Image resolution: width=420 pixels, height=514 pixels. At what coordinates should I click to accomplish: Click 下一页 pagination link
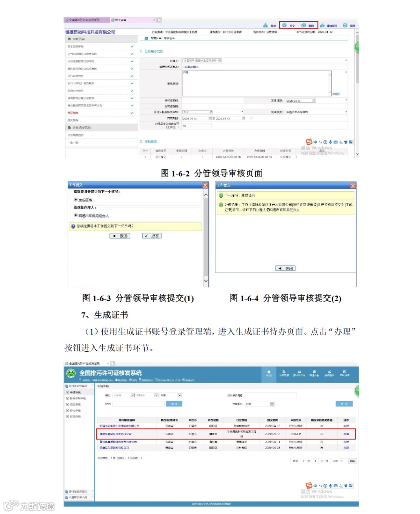click(324, 461)
